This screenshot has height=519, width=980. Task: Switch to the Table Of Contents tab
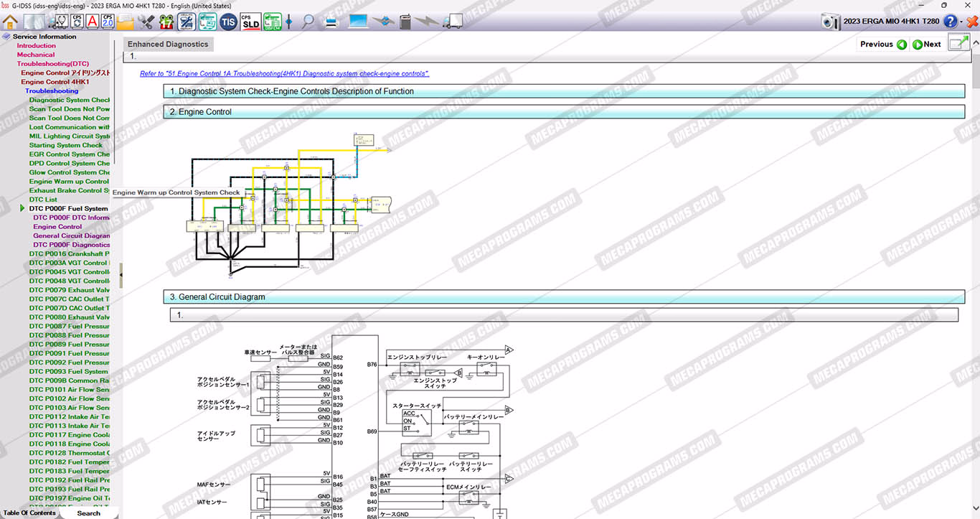click(x=29, y=513)
